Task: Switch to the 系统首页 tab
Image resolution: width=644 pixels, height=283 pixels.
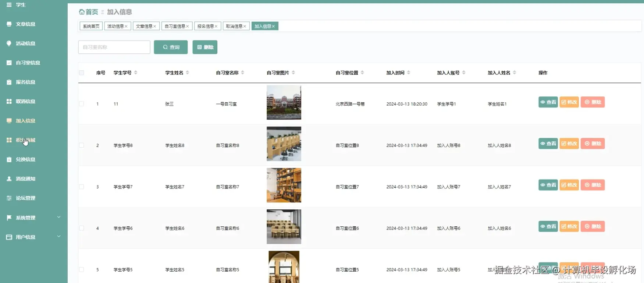Action: (x=91, y=26)
